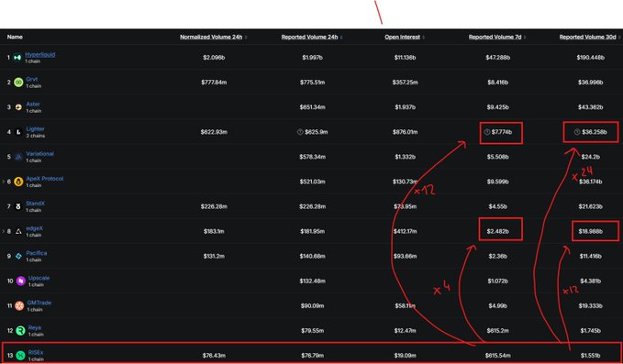Select Reya's $12.47m open interest cell
The width and height of the screenshot is (623, 364).
(x=405, y=330)
